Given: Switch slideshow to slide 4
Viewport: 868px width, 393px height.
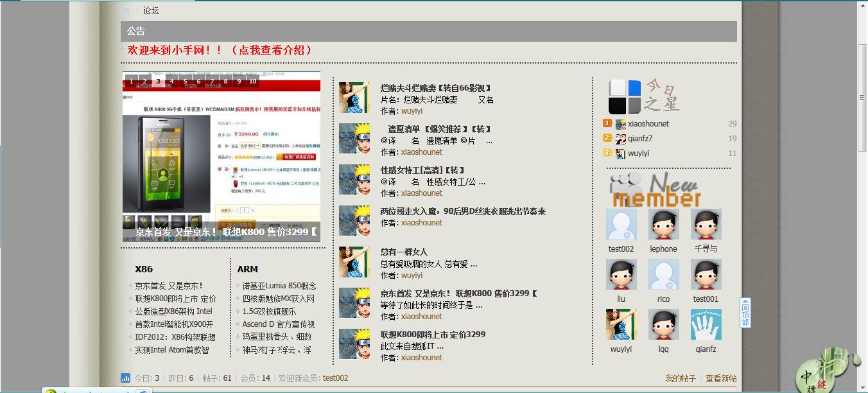Looking at the screenshot, I should coord(172,82).
